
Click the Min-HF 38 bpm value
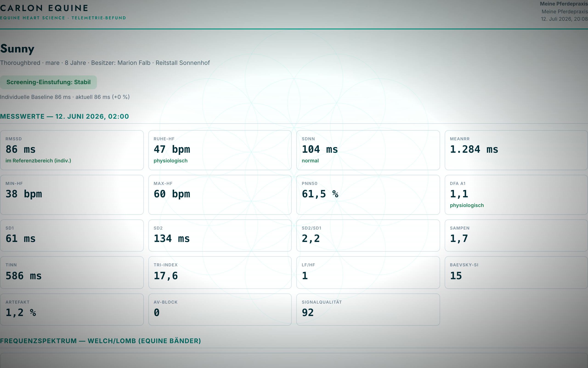(24, 194)
